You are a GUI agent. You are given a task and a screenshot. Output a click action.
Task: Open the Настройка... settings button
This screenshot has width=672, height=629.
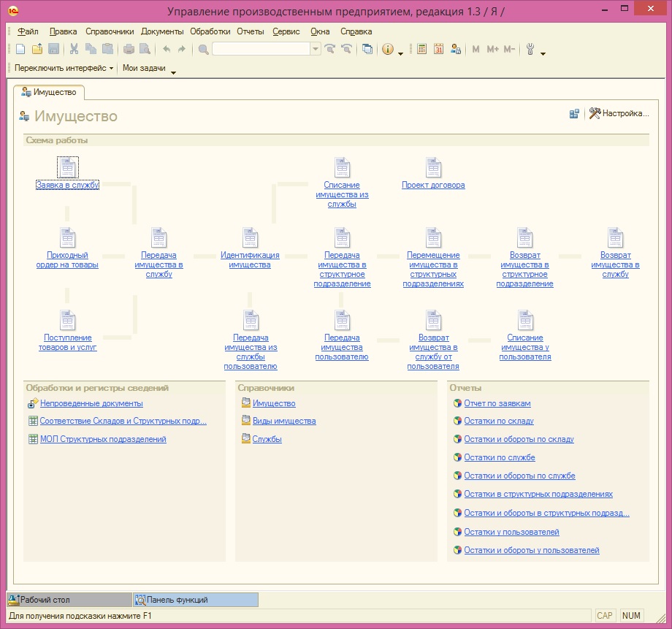point(619,113)
